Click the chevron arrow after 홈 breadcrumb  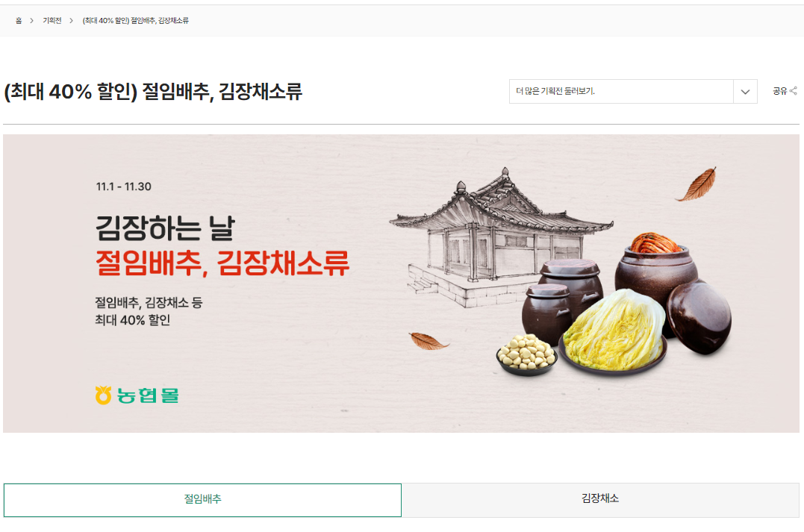coord(32,20)
